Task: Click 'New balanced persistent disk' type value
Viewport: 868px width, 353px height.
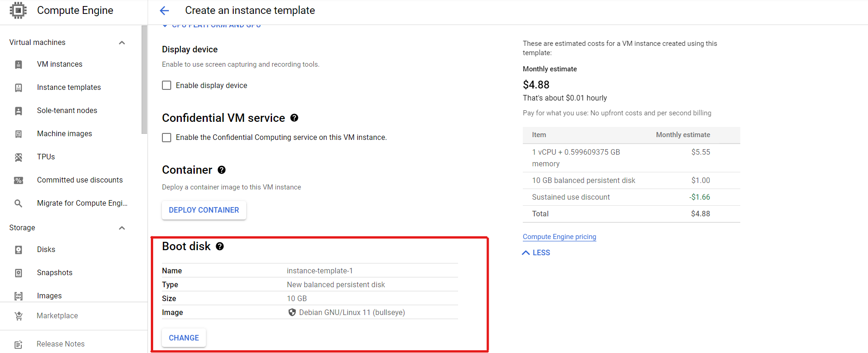Action: [x=336, y=284]
